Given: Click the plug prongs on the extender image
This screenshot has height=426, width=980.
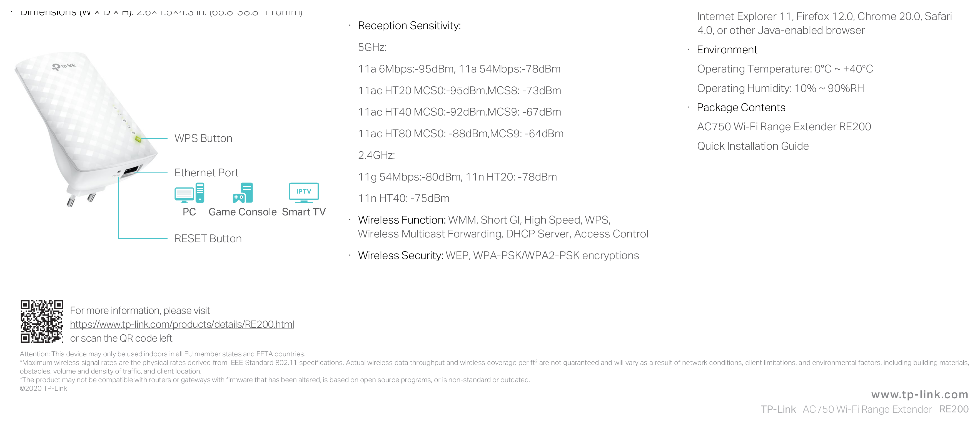Looking at the screenshot, I should [x=81, y=199].
